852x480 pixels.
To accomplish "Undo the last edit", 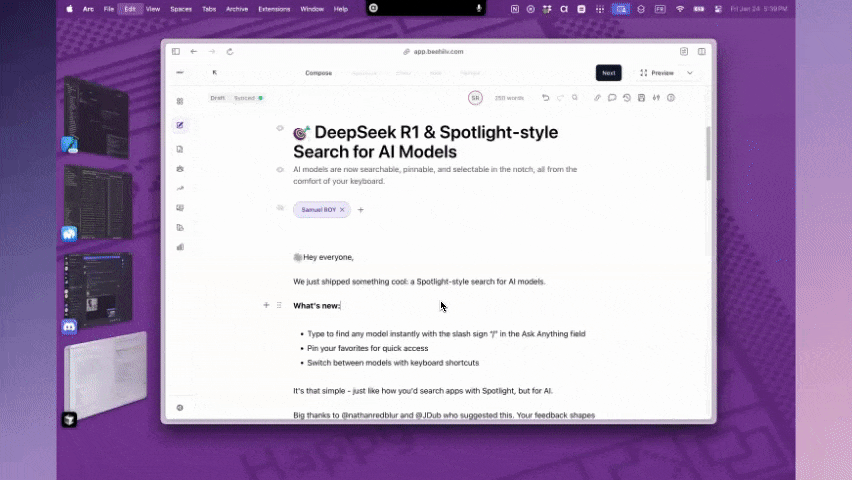I will click(546, 98).
